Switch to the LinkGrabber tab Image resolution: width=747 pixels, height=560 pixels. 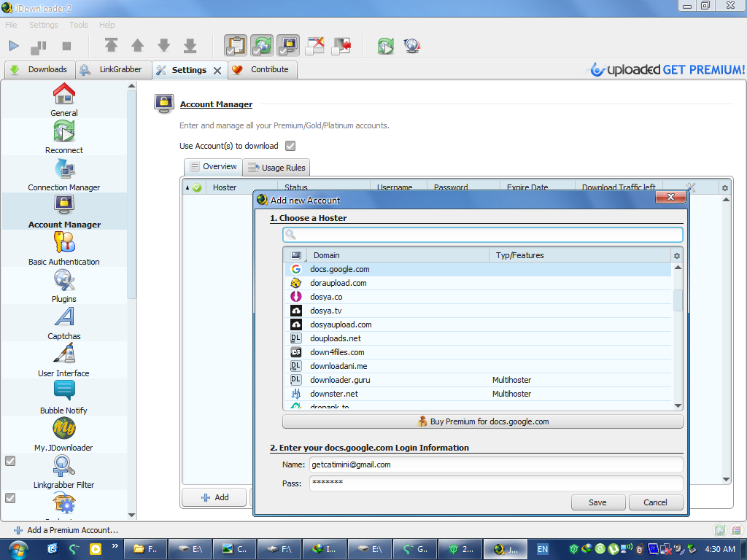113,69
